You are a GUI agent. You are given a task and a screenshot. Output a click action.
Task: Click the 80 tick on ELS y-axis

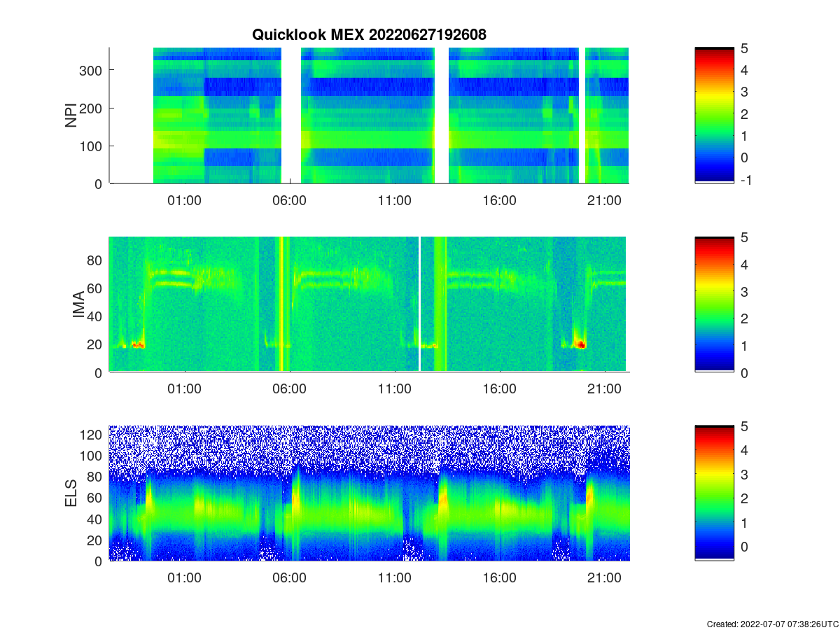coord(96,477)
